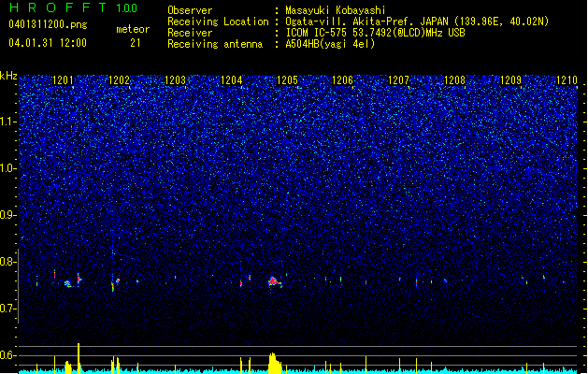Click the 1204 time marker

[x=232, y=80]
